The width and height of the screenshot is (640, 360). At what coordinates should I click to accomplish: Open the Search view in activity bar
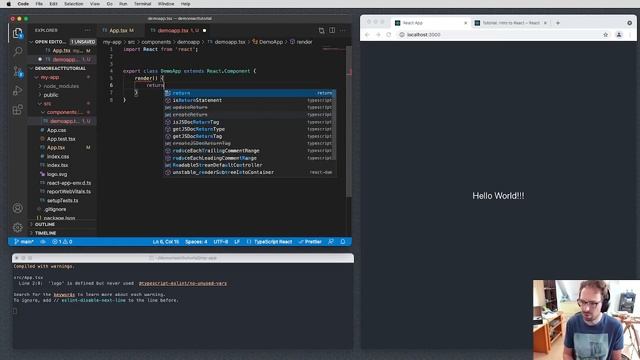point(18,51)
